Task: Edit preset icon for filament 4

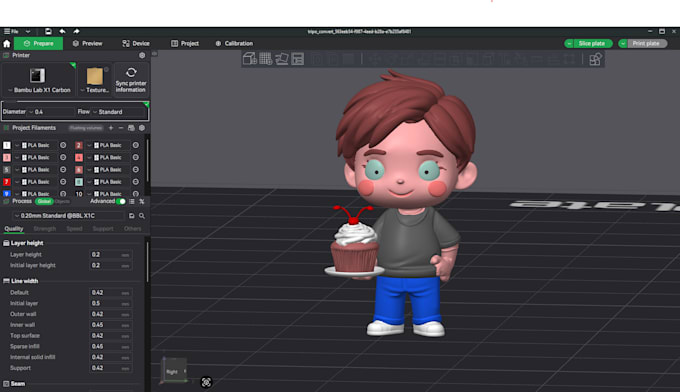Action: click(136, 157)
